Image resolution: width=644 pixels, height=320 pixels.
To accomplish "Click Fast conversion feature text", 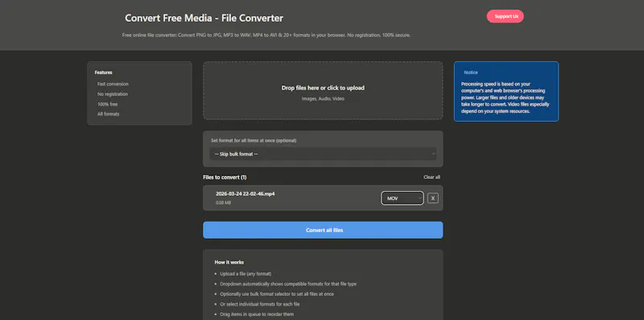I will tap(113, 84).
